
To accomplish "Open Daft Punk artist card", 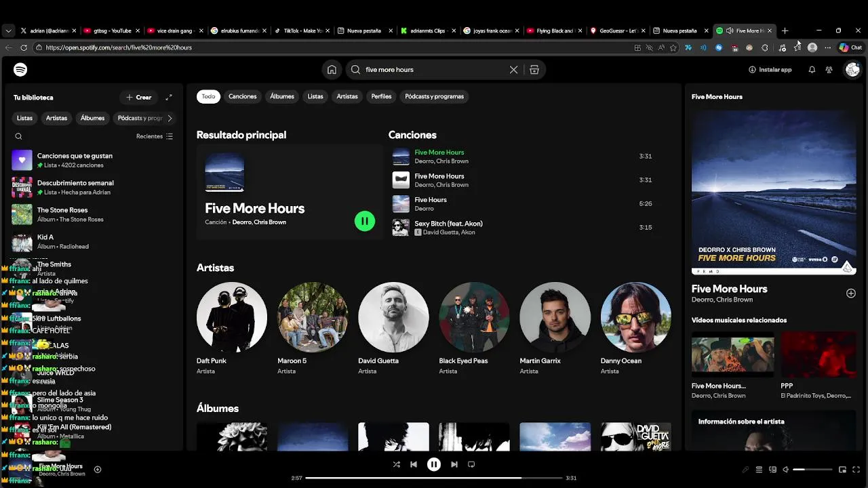I will [232, 329].
